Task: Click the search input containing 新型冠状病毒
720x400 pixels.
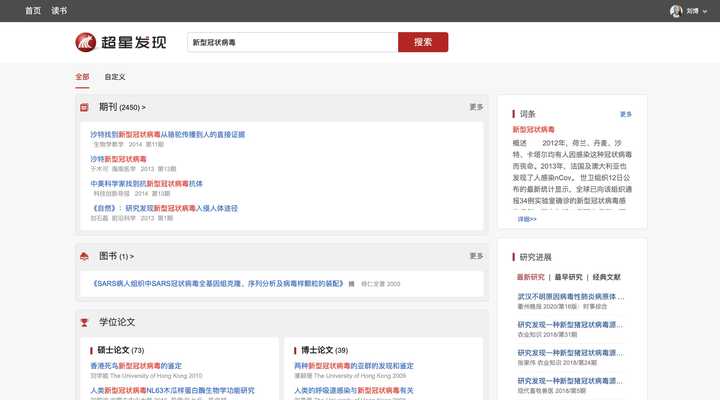Action: pyautogui.click(x=292, y=42)
